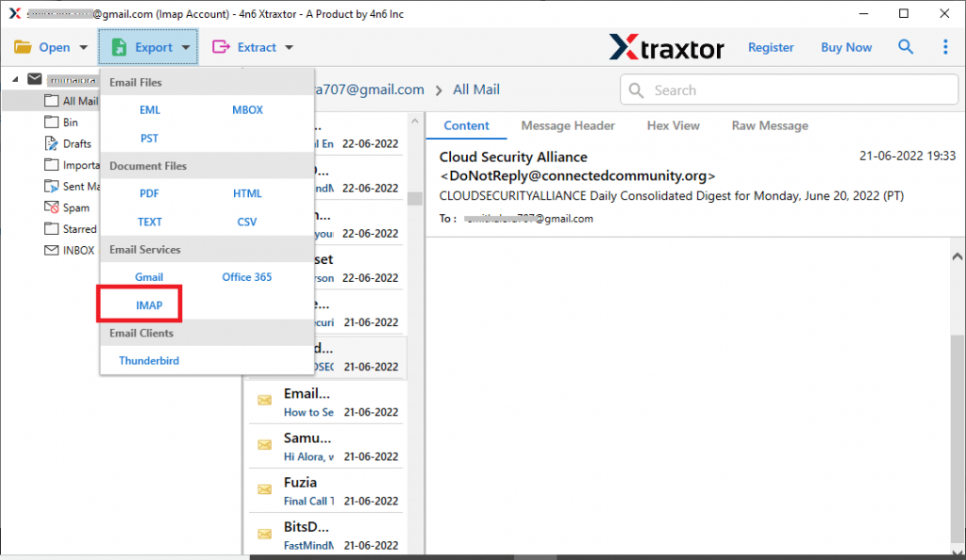
Task: Select the Raw Message tab
Action: pos(769,125)
